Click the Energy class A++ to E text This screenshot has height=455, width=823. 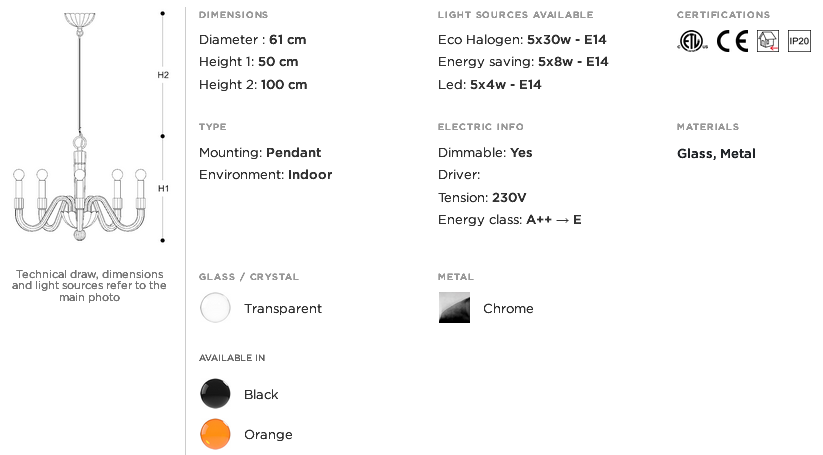click(510, 220)
